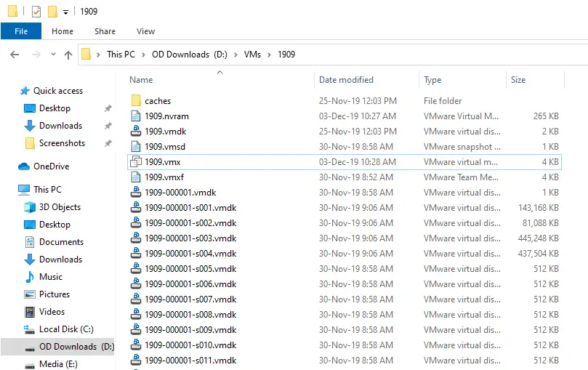The height and width of the screenshot is (370, 588).
Task: Switch to the Home ribbon tab
Action: pyautogui.click(x=63, y=31)
